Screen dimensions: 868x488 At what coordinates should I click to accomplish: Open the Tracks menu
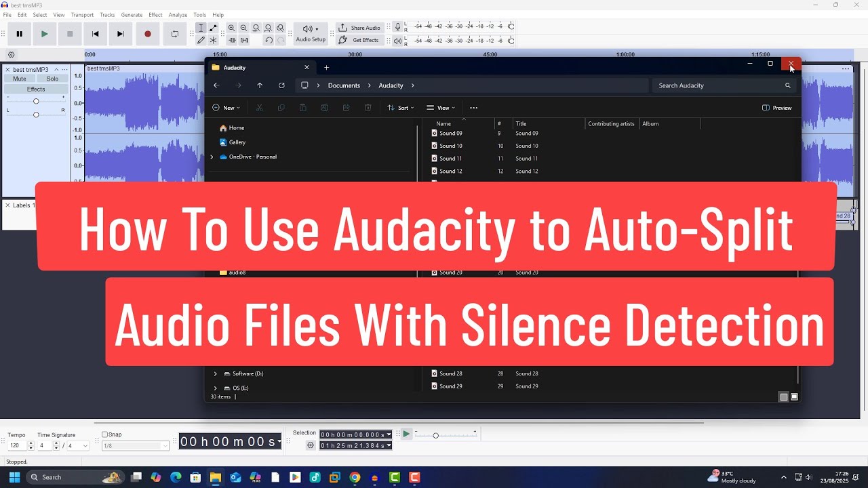[x=107, y=15]
